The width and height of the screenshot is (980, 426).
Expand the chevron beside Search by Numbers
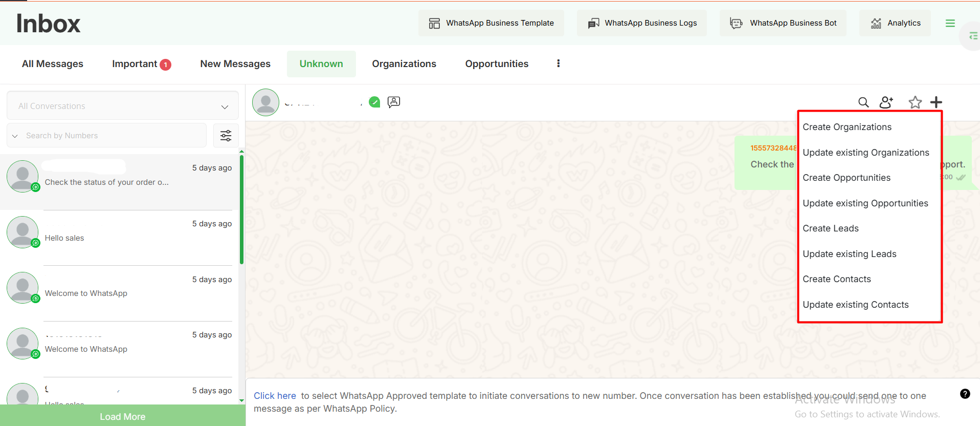(15, 136)
